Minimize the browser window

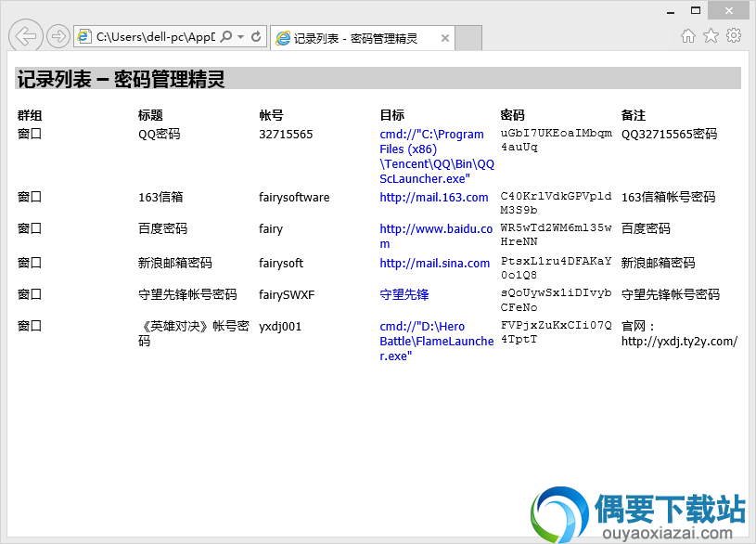671,11
